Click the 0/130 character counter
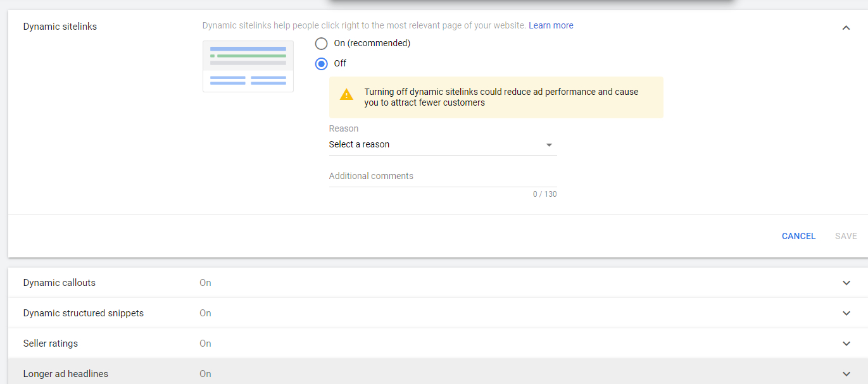Screen dimensions: 868x384 (545, 194)
